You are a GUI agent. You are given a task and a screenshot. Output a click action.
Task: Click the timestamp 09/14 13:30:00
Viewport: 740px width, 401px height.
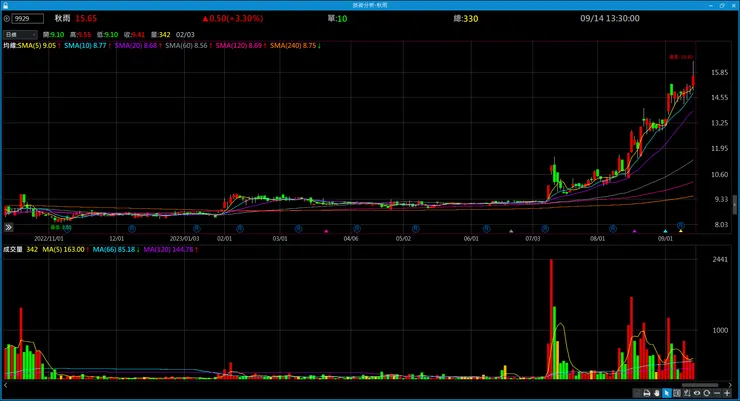(x=610, y=18)
